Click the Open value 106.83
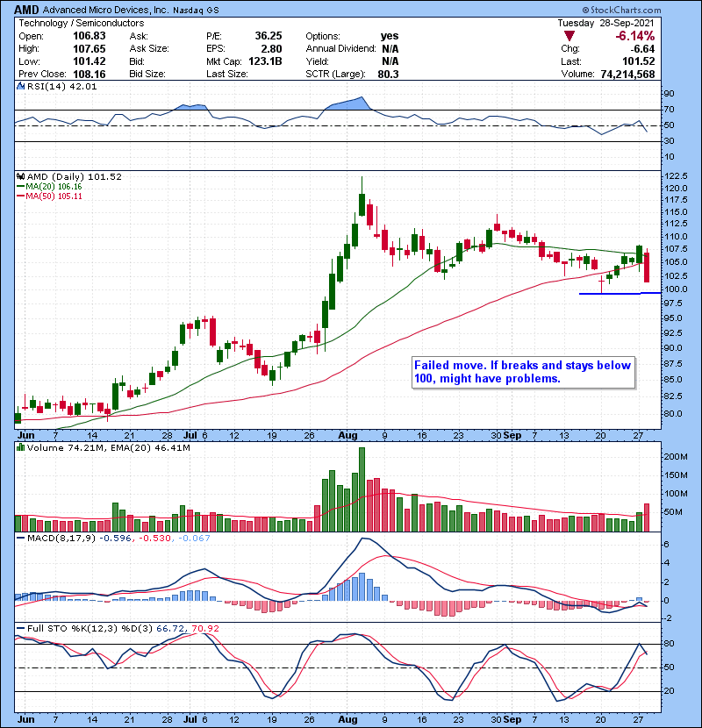Image resolution: width=702 pixels, height=728 pixels. tap(90, 36)
